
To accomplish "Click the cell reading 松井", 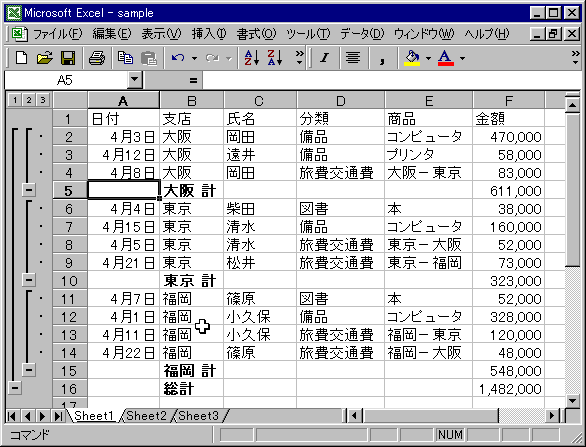I will 260,262.
